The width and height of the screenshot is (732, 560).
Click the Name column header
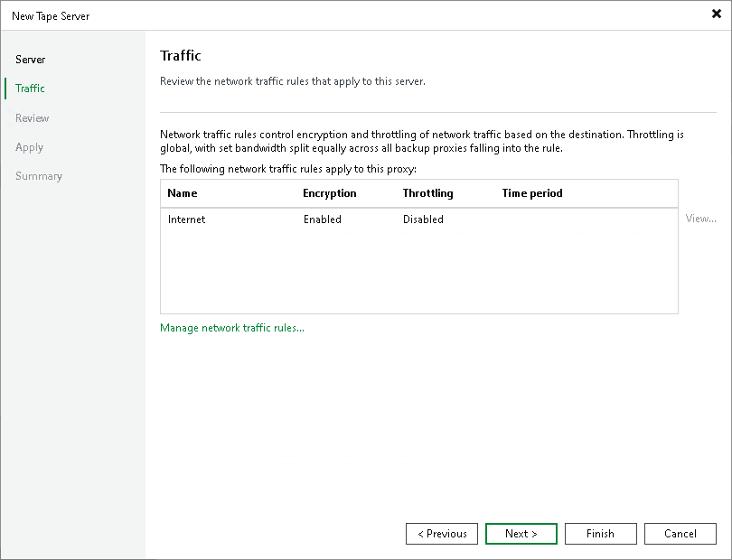pyautogui.click(x=182, y=193)
